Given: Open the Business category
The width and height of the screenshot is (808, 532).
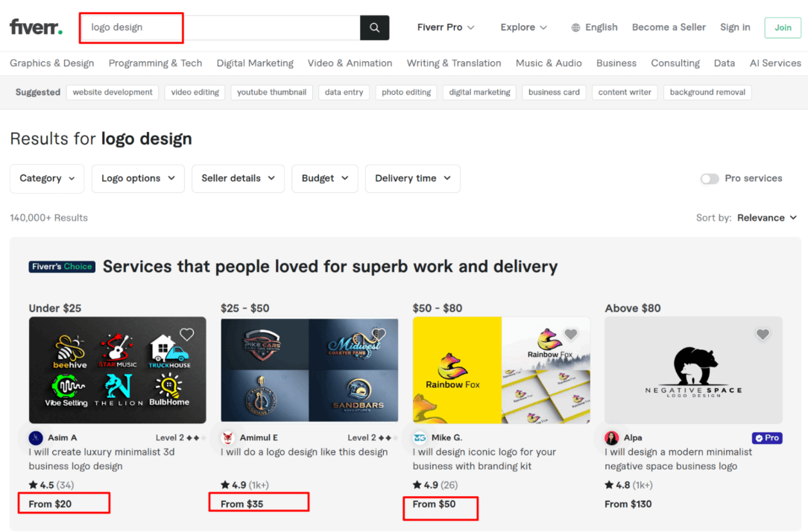Looking at the screenshot, I should click(616, 63).
